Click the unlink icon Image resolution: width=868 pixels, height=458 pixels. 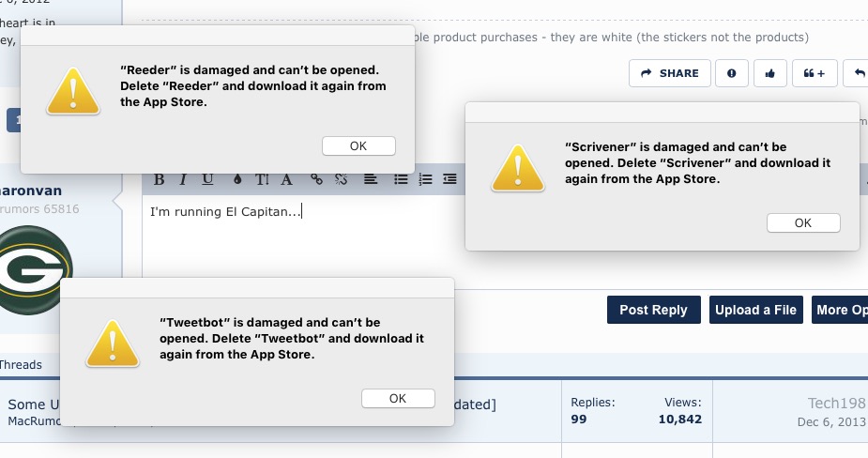342,178
